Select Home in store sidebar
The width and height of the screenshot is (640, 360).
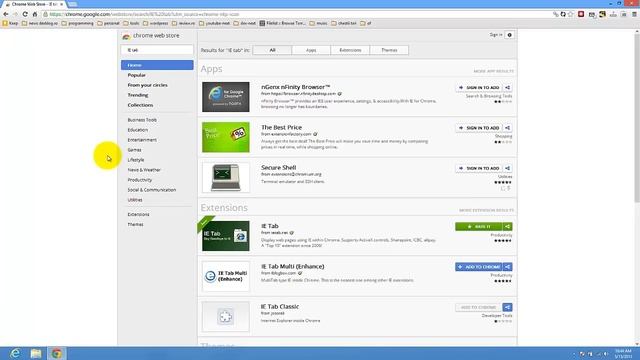(157, 65)
